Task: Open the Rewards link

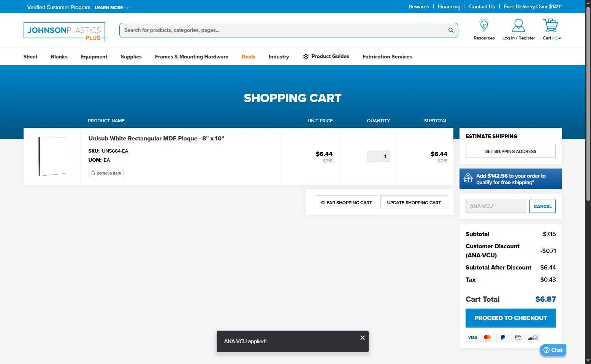Action: tap(419, 6)
